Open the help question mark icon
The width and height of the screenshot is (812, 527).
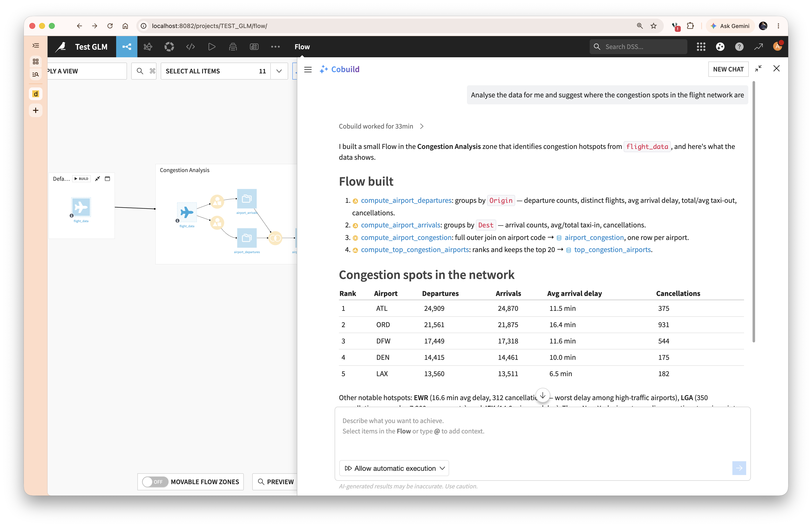click(739, 47)
